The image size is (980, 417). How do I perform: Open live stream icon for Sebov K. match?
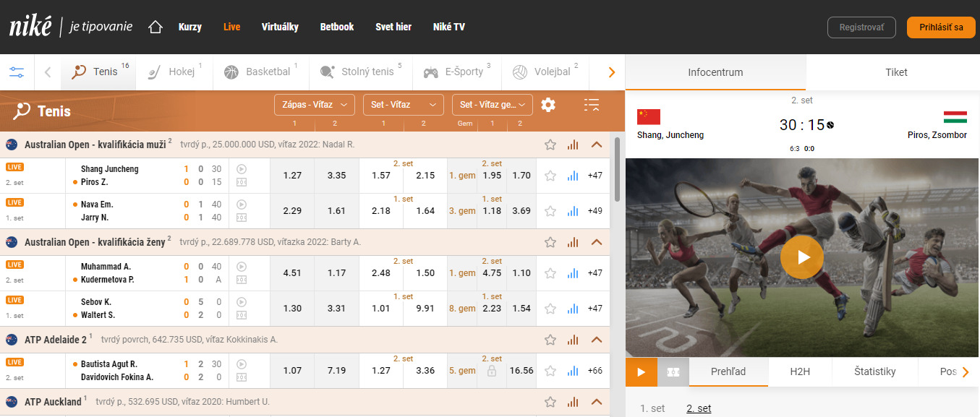(x=242, y=302)
